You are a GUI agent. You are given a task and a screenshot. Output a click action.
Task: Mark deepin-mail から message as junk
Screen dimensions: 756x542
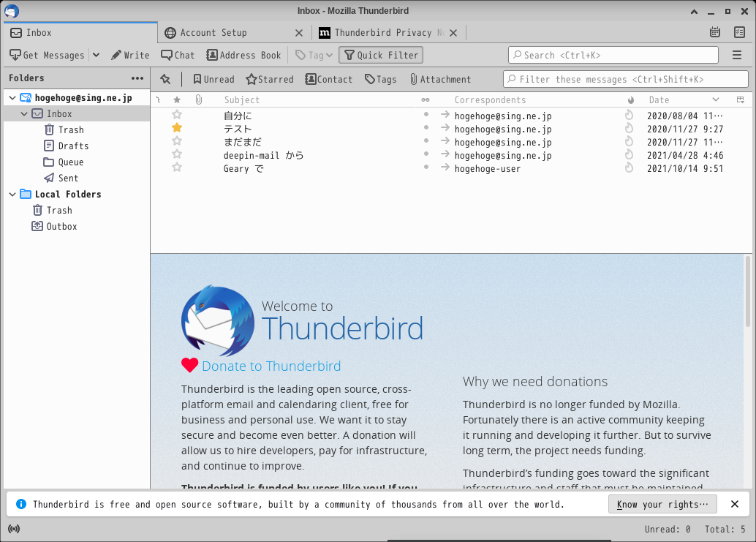click(629, 154)
